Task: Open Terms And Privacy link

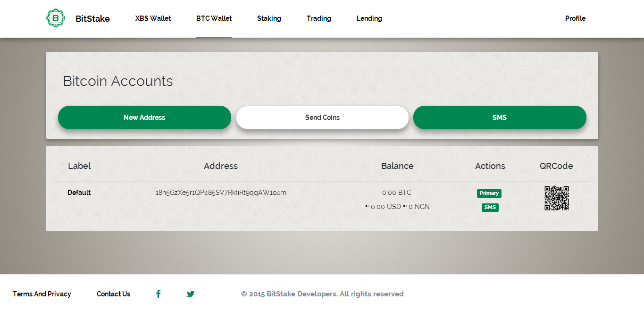Action: (42, 294)
